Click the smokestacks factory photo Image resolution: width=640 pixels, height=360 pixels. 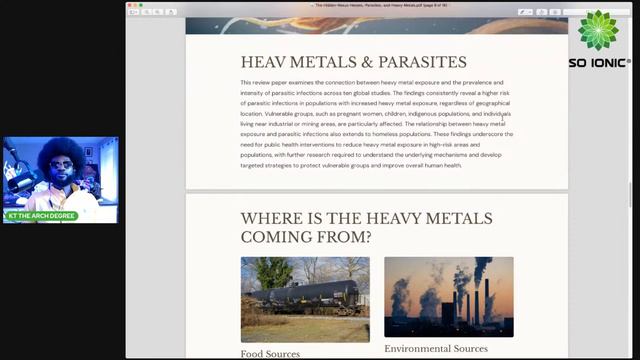(x=449, y=297)
